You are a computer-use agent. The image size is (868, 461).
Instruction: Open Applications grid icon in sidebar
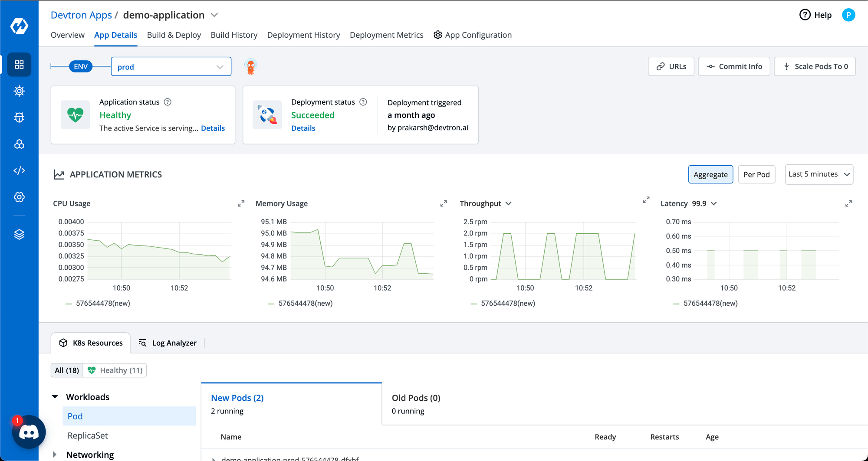tap(19, 65)
